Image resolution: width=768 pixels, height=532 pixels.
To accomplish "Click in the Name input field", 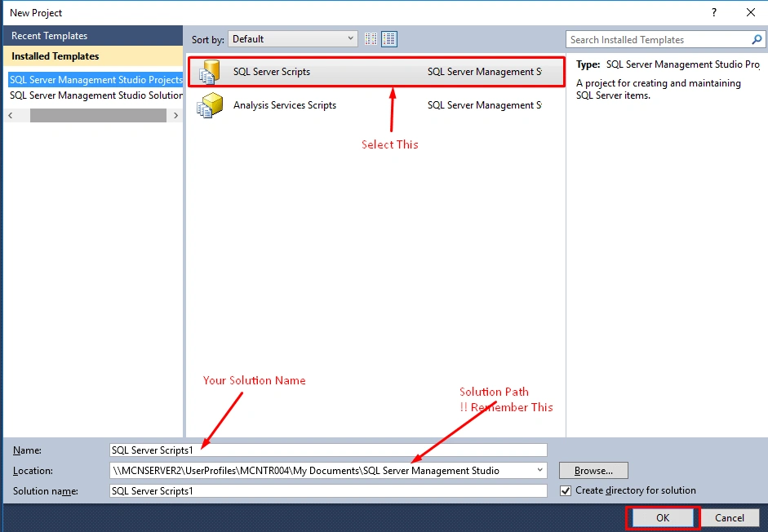I will 328,450.
